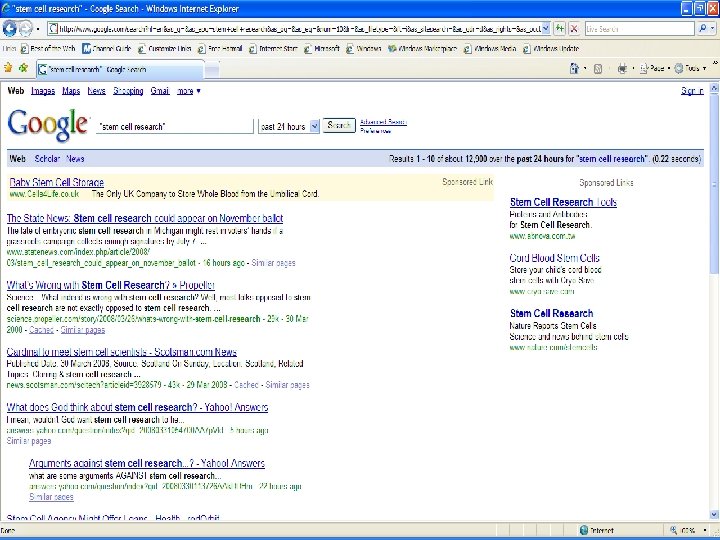Click the Google search query field
Viewport: 720px width, 540px height.
click(174, 126)
